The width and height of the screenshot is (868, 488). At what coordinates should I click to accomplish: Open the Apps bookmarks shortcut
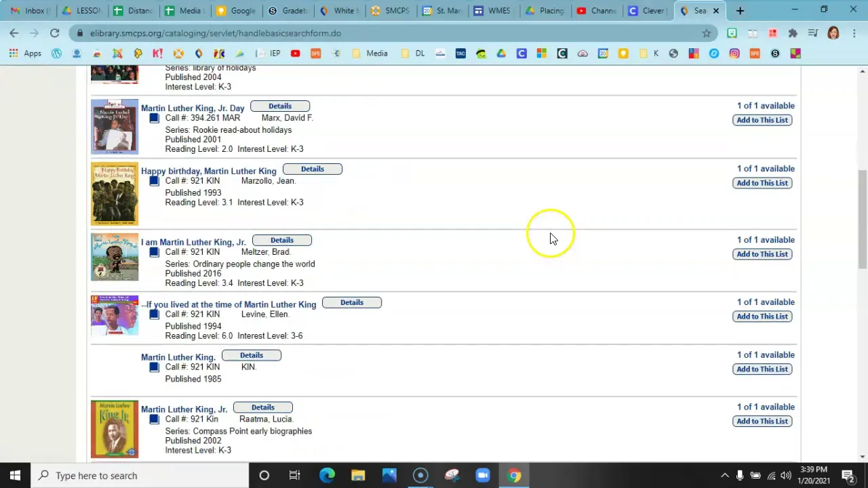pyautogui.click(x=26, y=54)
